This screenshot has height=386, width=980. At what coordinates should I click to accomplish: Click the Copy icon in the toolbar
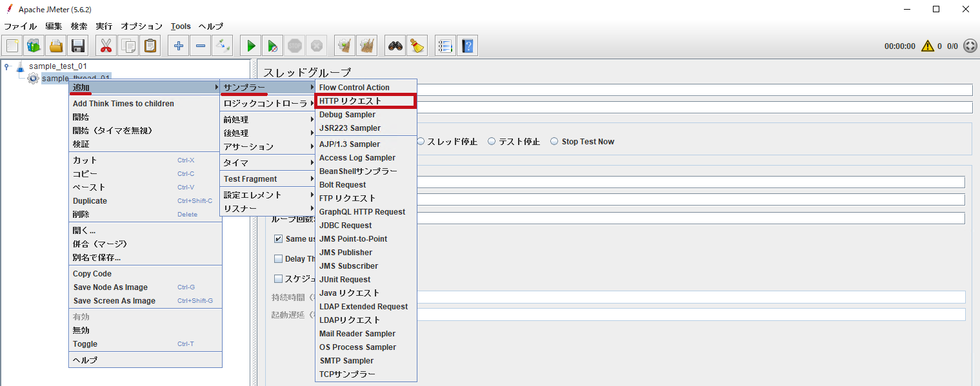(x=128, y=46)
